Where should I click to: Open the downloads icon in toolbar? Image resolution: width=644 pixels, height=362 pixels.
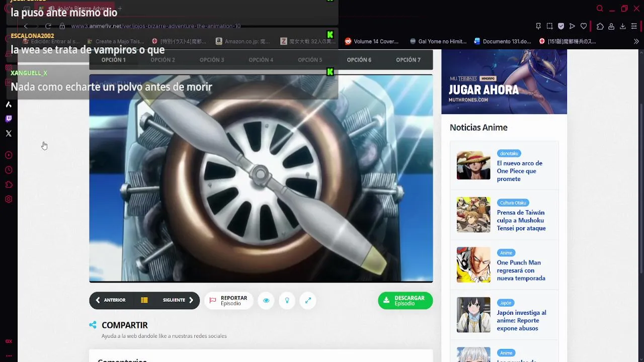pos(622,26)
